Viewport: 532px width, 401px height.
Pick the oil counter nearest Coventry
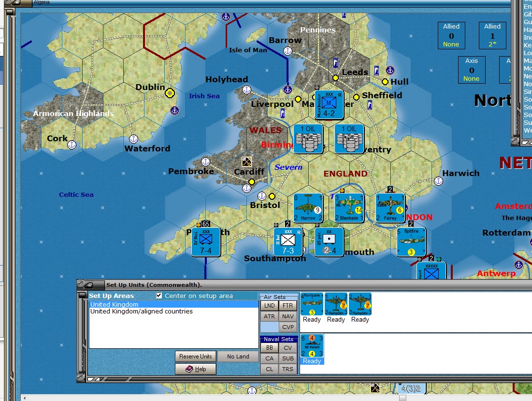349,138
